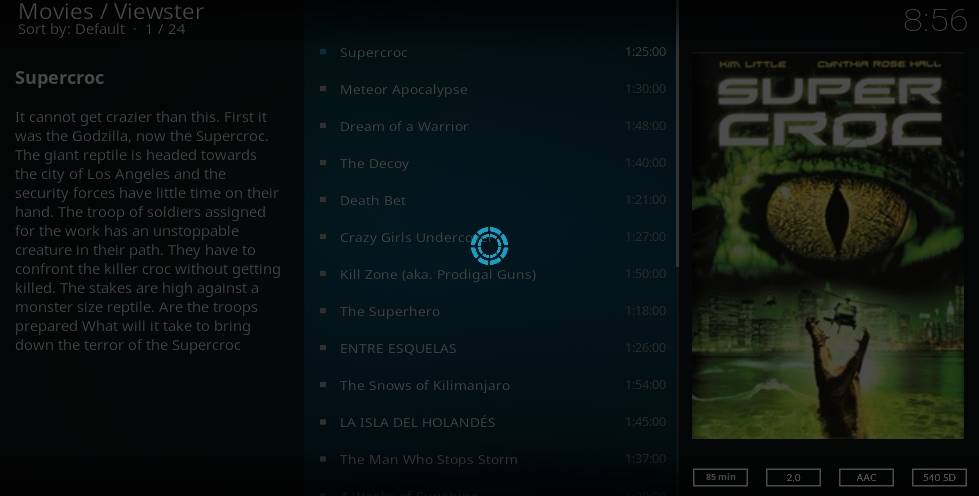The image size is (979, 496).
Task: Click the loading spinner icon
Action: click(x=490, y=246)
